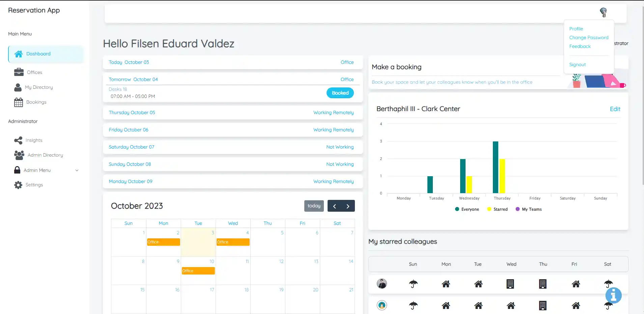
Task: Open the Offices page
Action: (34, 72)
